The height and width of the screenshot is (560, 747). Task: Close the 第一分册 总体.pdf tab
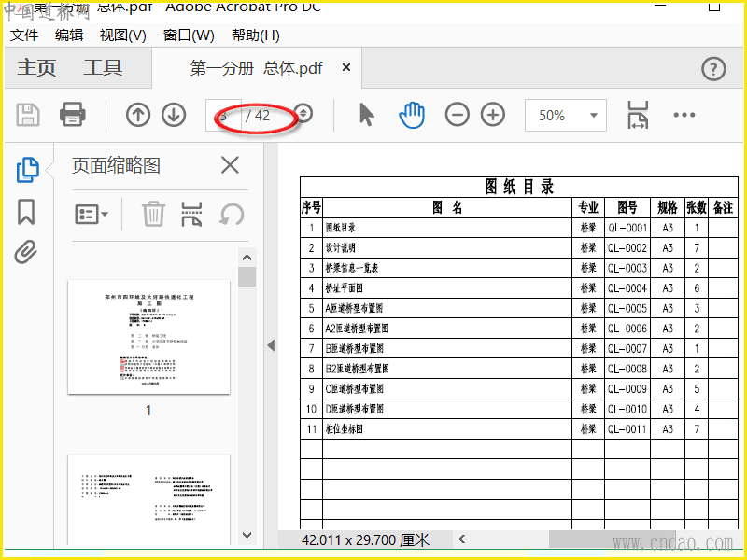(346, 67)
